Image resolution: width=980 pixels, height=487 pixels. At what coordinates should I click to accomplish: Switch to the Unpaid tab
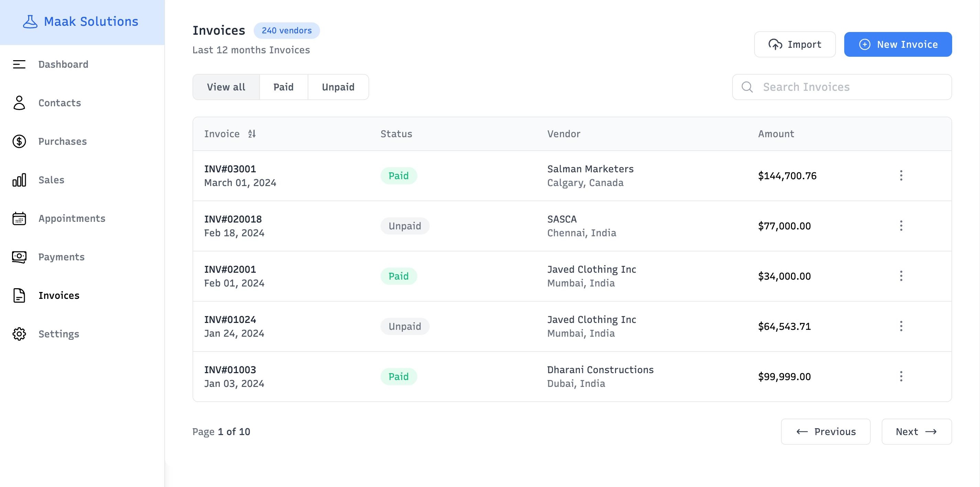(338, 87)
